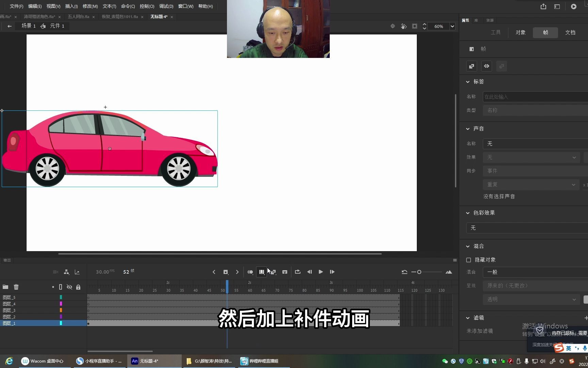
Task: Open the 窗口(W) menu
Action: 186,6
